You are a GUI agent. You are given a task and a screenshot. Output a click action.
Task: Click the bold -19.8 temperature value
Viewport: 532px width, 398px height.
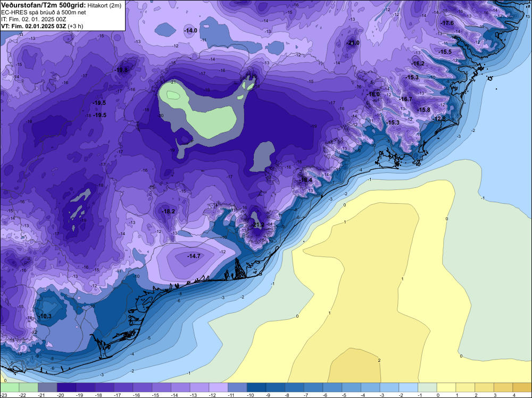tap(121, 70)
